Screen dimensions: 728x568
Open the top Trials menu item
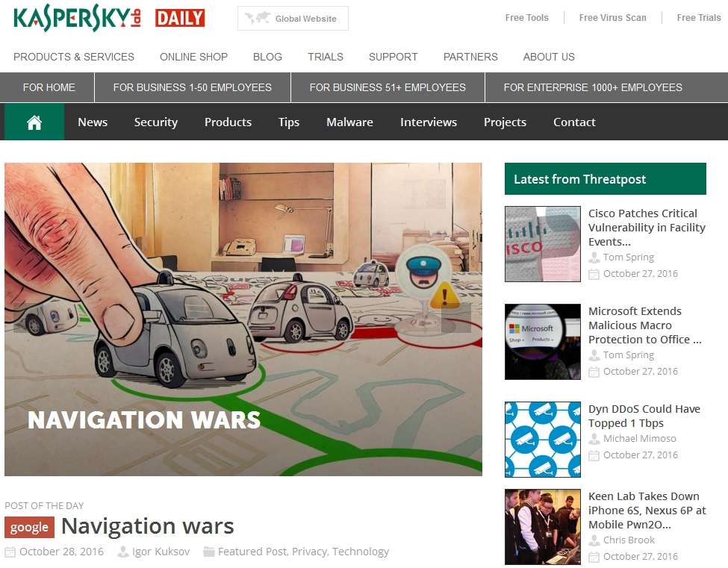click(326, 57)
